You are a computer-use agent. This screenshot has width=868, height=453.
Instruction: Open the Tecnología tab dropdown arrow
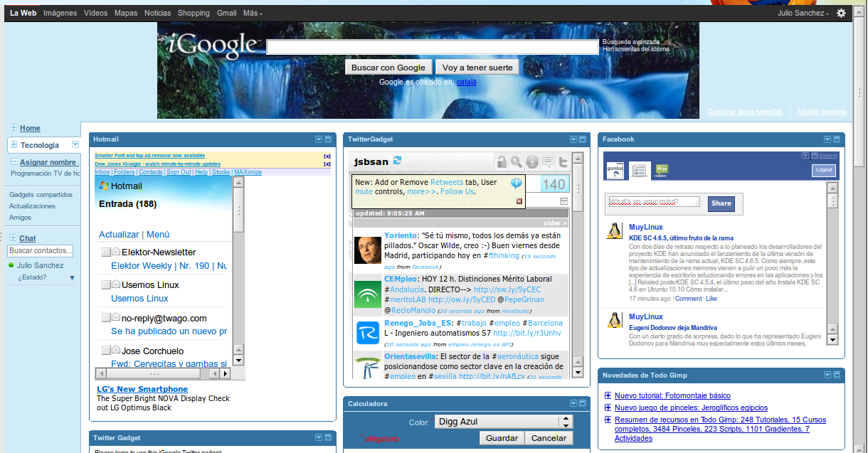(75, 145)
